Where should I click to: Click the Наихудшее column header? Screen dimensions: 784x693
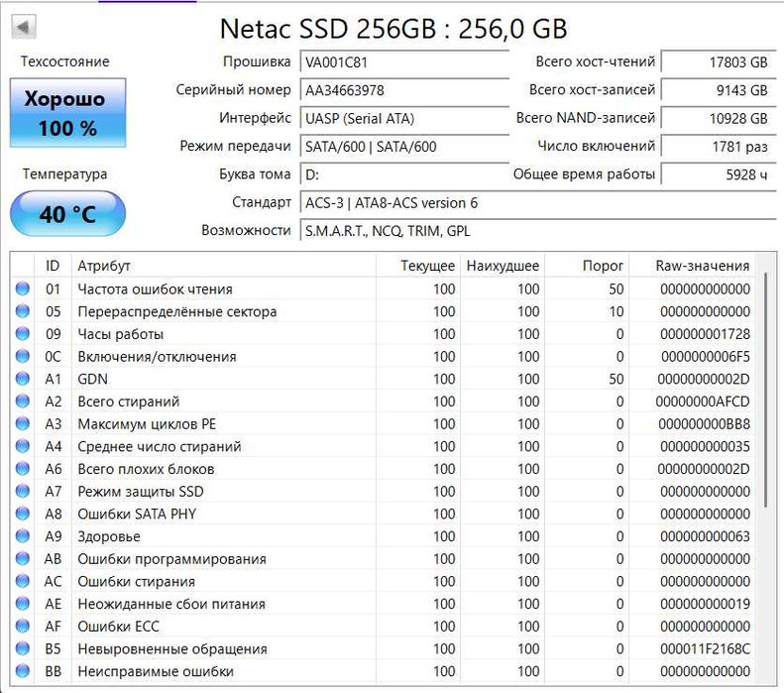click(x=503, y=266)
